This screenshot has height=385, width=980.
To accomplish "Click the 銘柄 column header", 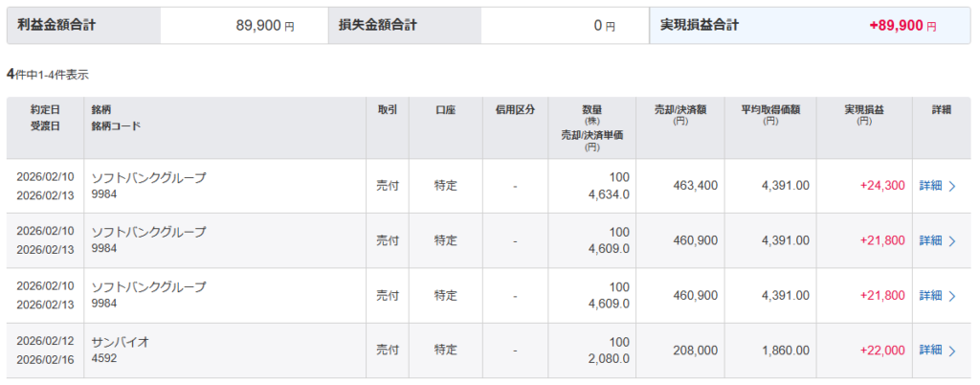I will click(102, 110).
